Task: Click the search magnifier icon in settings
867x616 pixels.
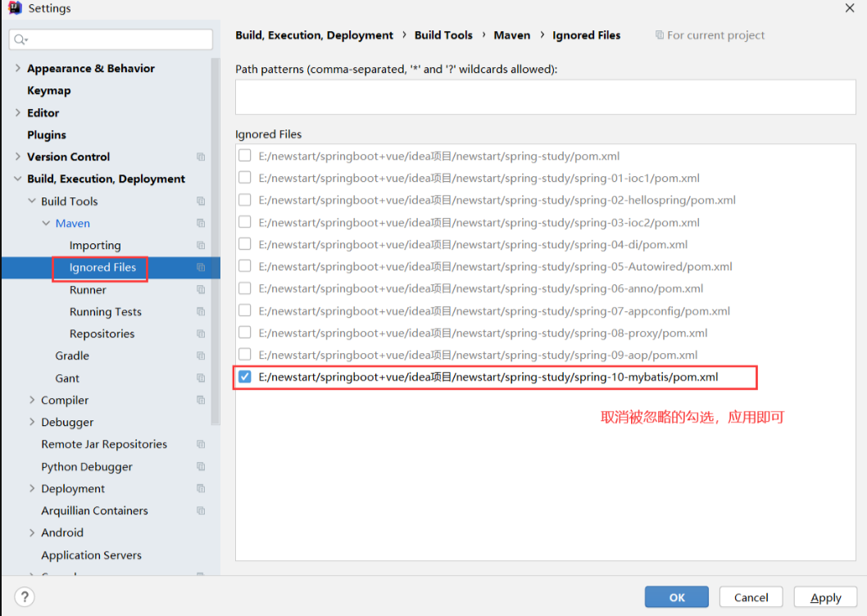Action: (20, 39)
